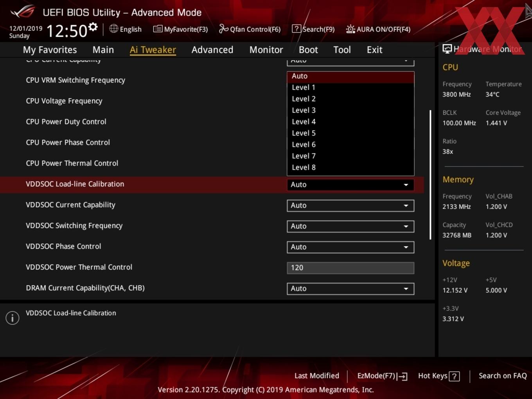
Task: Open the Tool tab
Action: [x=342, y=50]
